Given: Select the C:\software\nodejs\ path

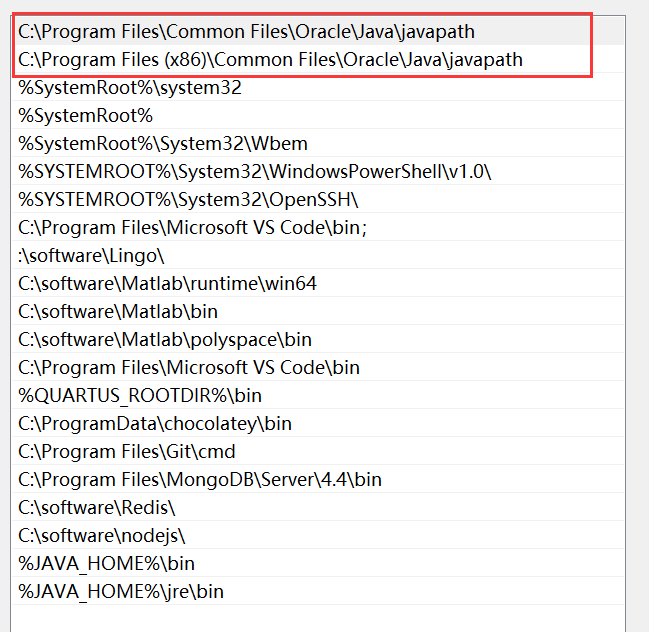Looking at the screenshot, I should tap(318, 535).
